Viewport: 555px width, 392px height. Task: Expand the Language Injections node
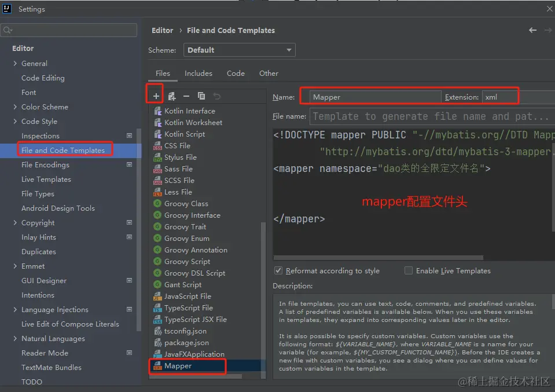15,310
